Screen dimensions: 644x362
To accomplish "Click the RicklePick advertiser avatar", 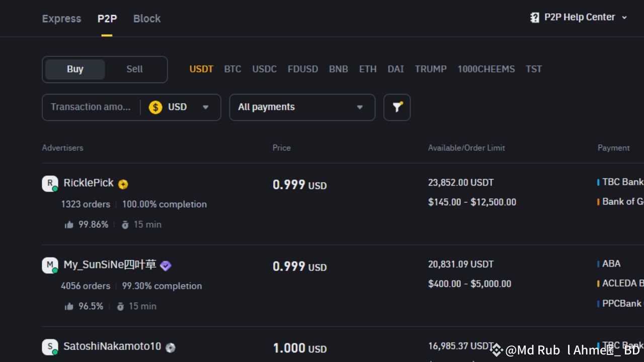I will [x=50, y=184].
